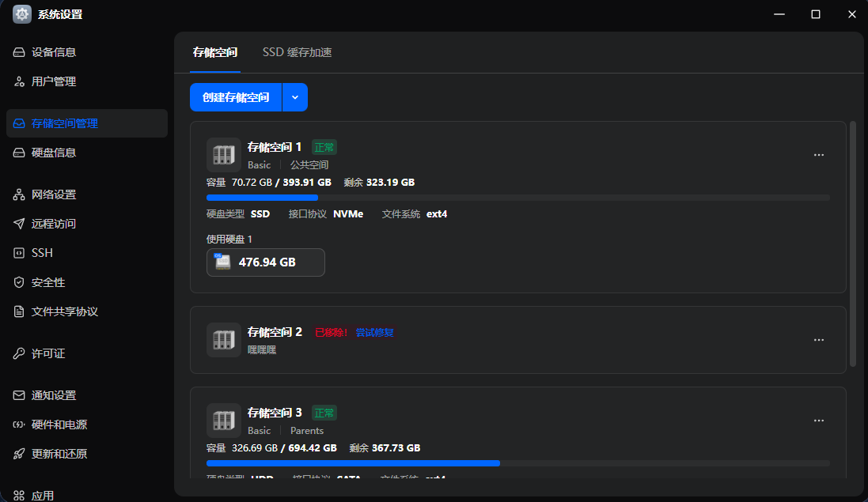This screenshot has width=868, height=502.
Task: Select the storage space management tray icon
Action: [19, 123]
